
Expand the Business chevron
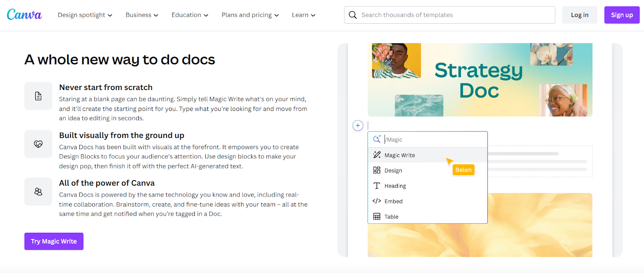click(156, 15)
